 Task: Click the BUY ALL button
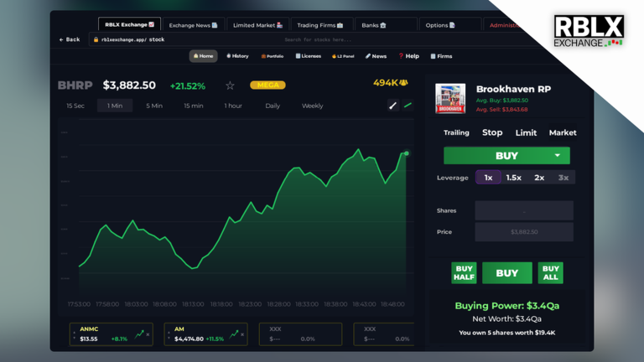[550, 273]
